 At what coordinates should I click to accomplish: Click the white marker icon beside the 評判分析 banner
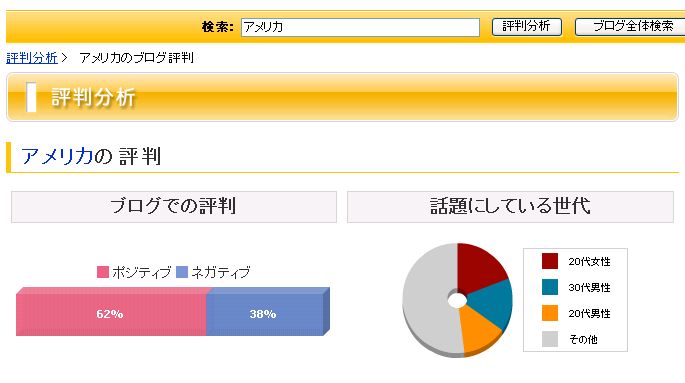pyautogui.click(x=31, y=97)
